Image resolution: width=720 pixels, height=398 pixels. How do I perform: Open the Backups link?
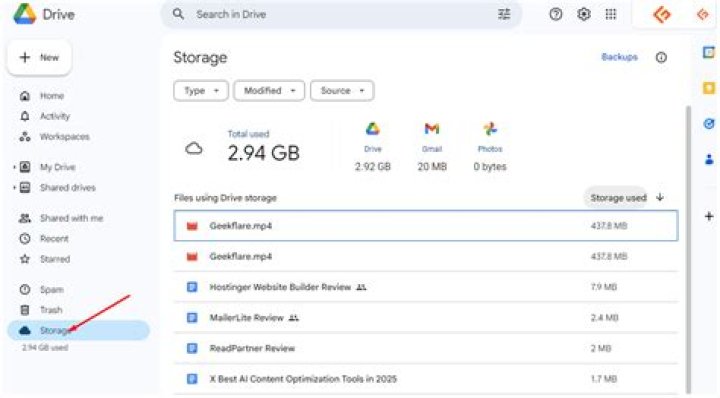click(x=619, y=57)
